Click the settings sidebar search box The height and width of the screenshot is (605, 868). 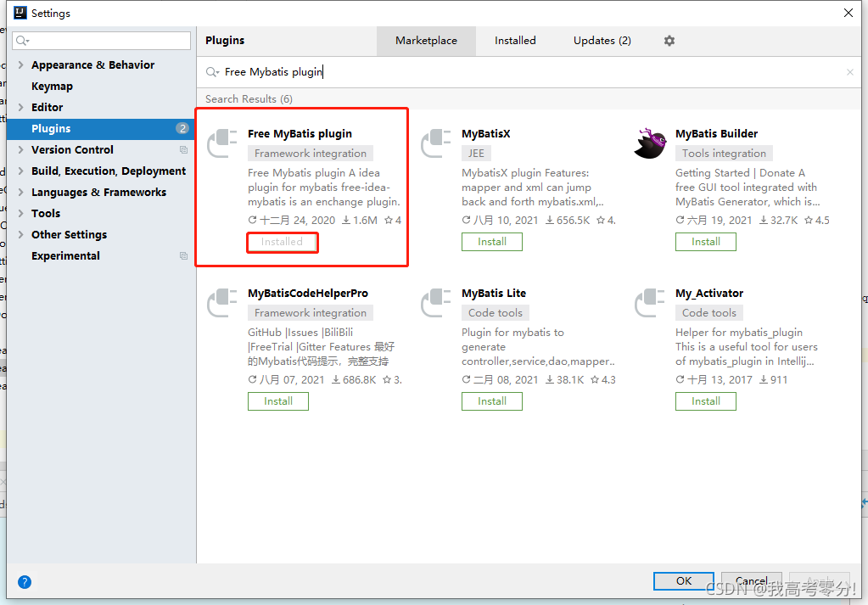[x=101, y=41]
